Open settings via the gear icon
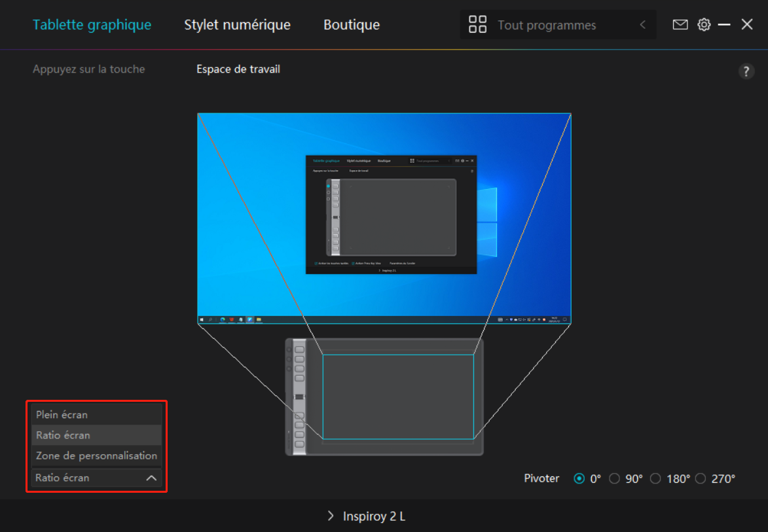Screen dimensions: 768x532 click(x=704, y=25)
